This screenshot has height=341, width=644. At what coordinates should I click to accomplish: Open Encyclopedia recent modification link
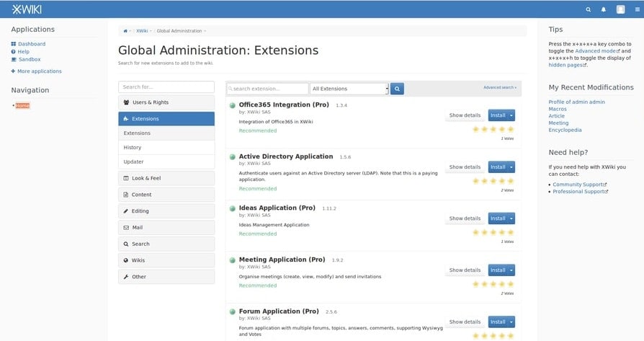coord(565,130)
